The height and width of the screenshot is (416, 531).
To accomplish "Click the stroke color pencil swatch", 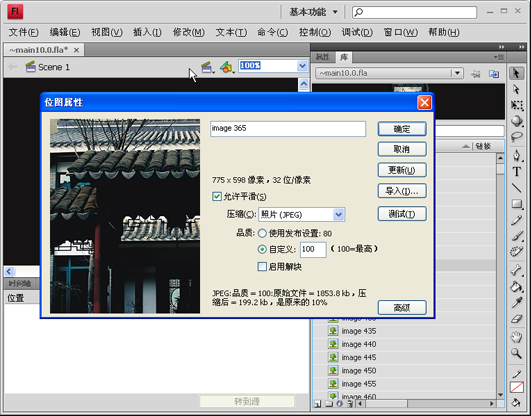I will pyautogui.click(x=516, y=374).
